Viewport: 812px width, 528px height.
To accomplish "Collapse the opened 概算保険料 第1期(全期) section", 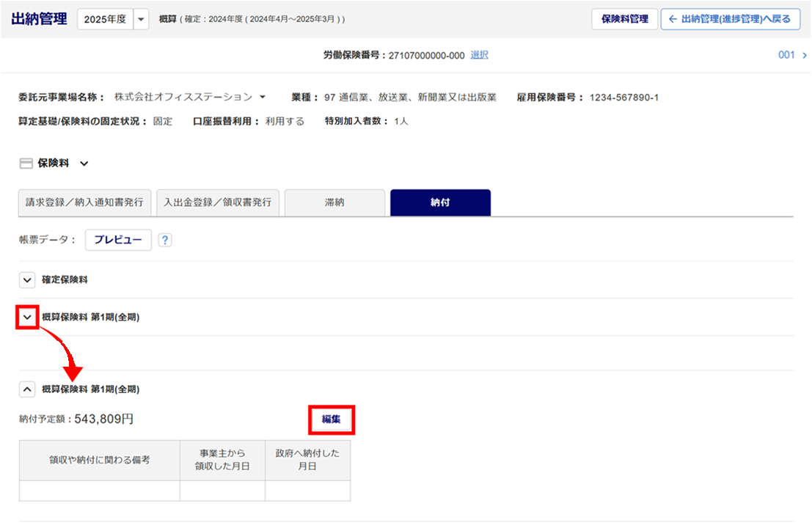I will (27, 389).
